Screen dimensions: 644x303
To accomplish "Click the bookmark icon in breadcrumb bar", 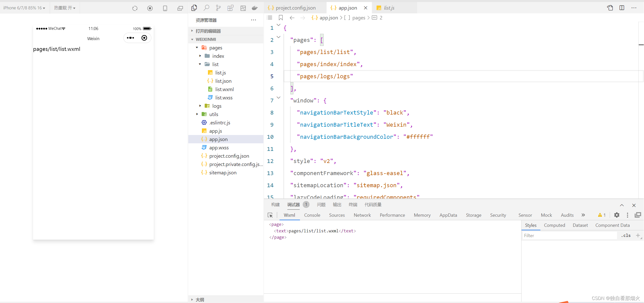I will [281, 18].
